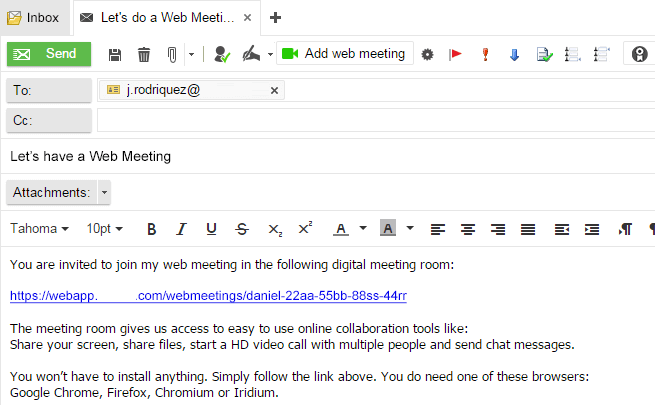
Task: Click the contact check names icon
Action: tap(222, 54)
